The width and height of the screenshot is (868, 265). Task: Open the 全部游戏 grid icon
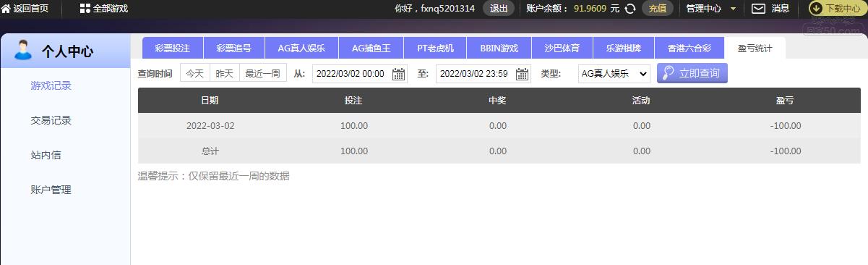pos(85,9)
